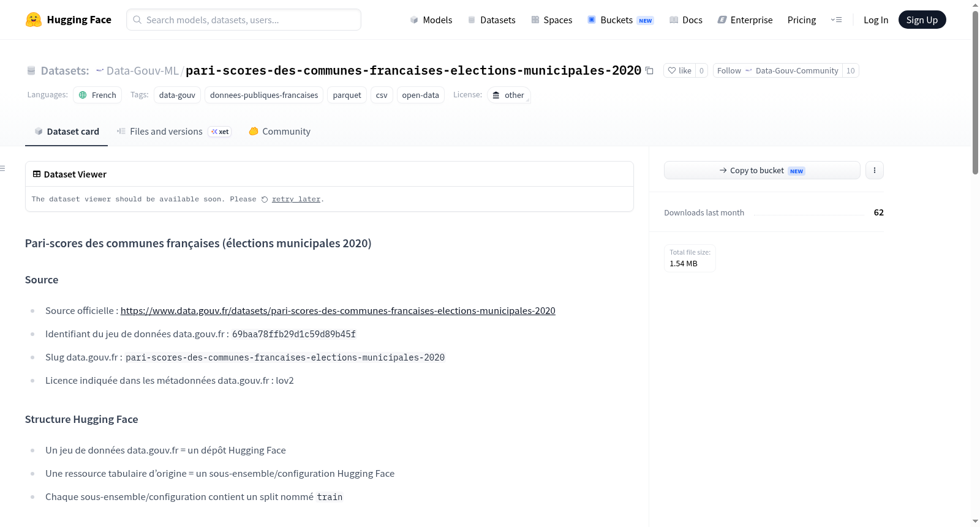The height and width of the screenshot is (527, 980).
Task: Open the table of contents sidebar icon
Action: (3, 168)
